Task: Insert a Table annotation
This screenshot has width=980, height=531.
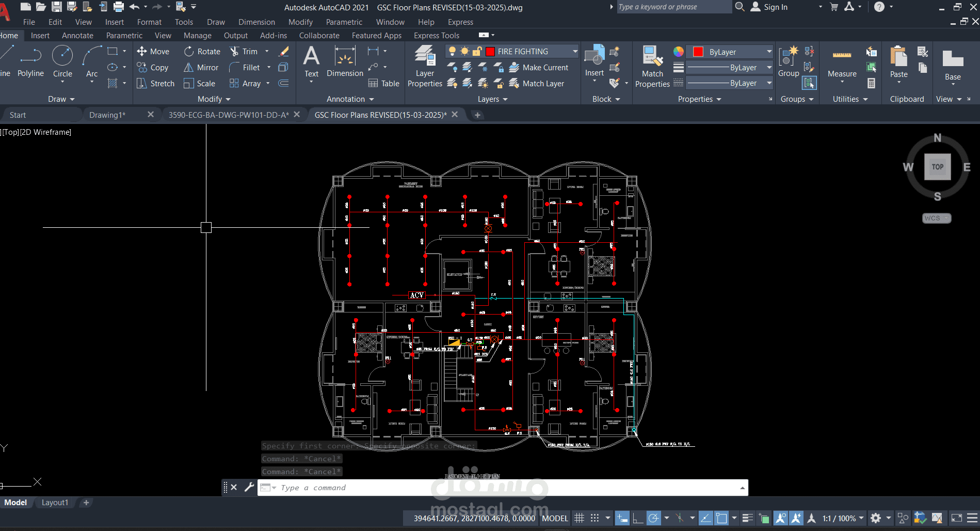Action: (x=384, y=83)
